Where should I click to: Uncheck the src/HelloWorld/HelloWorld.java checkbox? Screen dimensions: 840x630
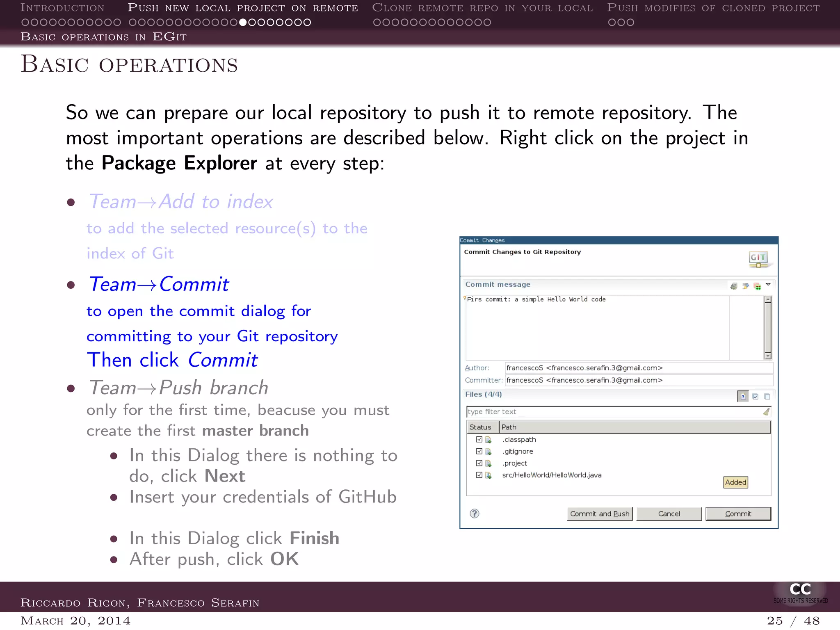coord(479,475)
